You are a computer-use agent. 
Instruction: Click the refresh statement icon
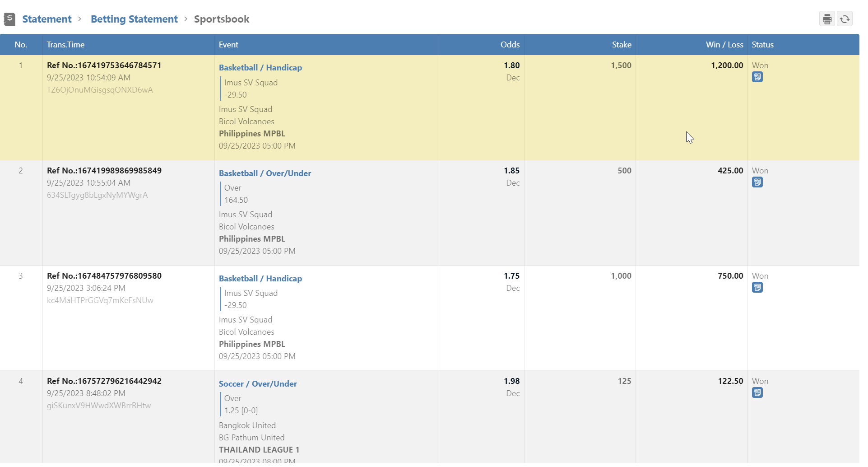(845, 19)
